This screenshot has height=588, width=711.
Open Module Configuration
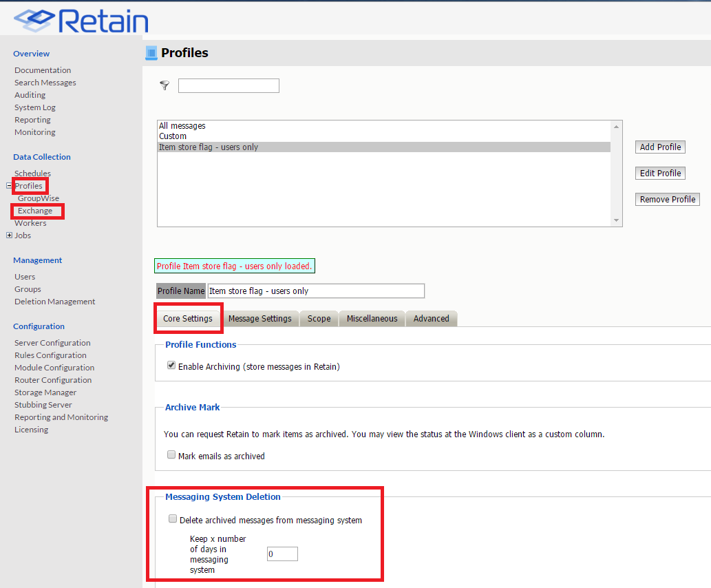pos(54,368)
